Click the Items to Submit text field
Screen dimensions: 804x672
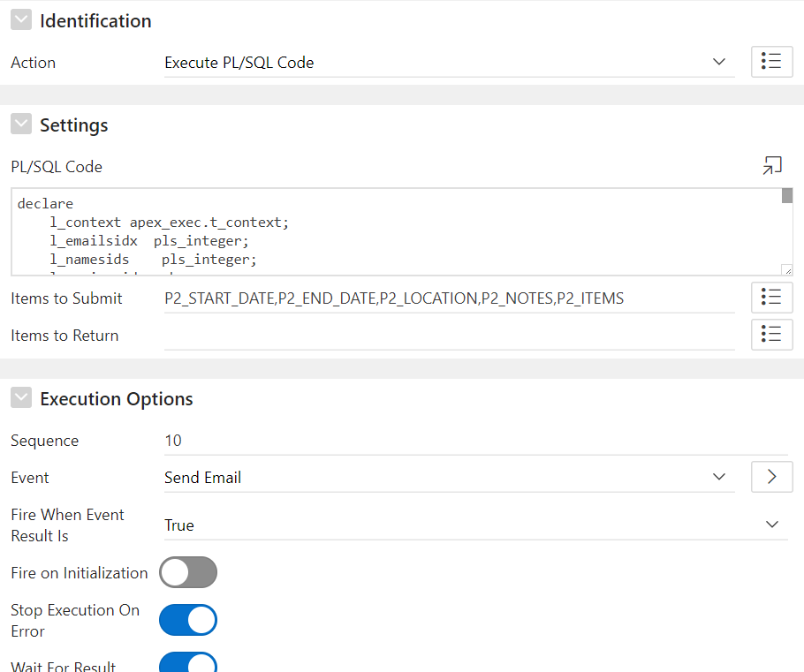[x=449, y=298]
